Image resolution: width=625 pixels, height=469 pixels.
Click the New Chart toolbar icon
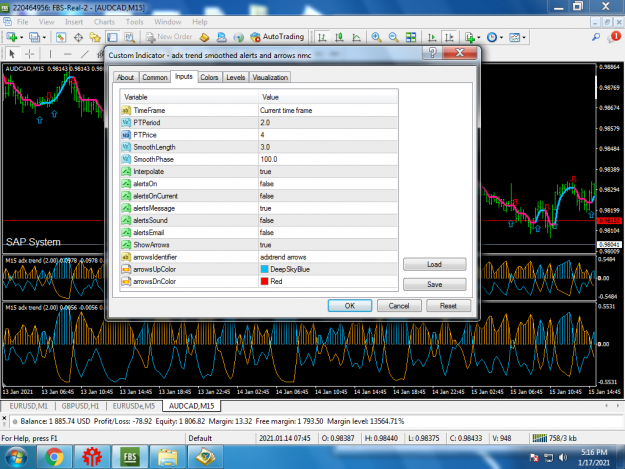click(x=12, y=37)
